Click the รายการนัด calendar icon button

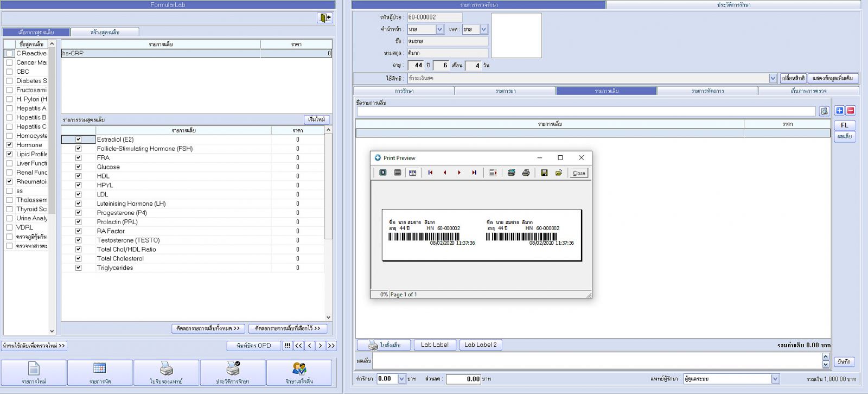point(100,373)
